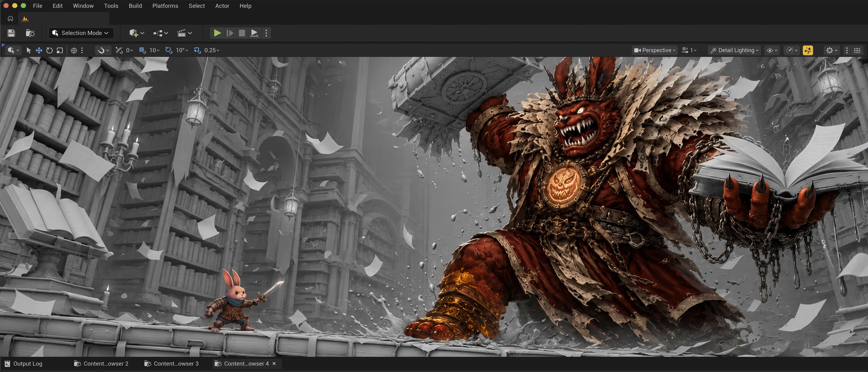Toggle grid location snapping icon
Image resolution: width=868 pixels, height=372 pixels.
tap(143, 50)
